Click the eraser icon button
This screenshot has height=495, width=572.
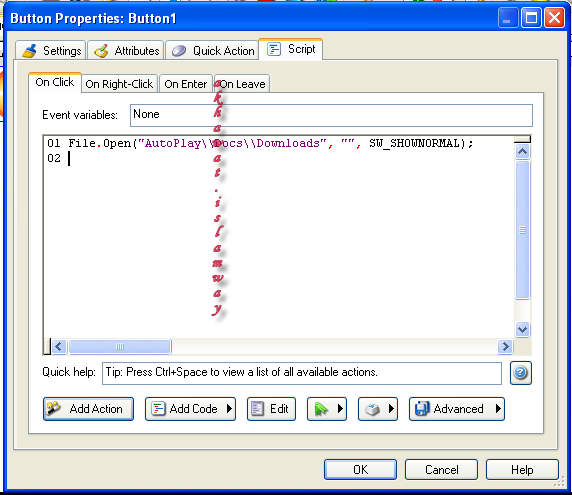click(372, 409)
